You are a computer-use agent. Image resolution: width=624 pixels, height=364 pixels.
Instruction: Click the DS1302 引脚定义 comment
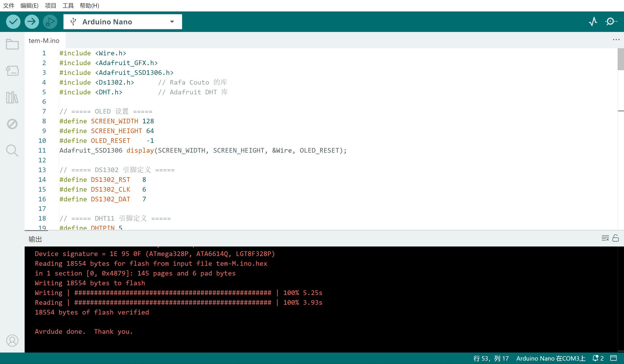117,170
